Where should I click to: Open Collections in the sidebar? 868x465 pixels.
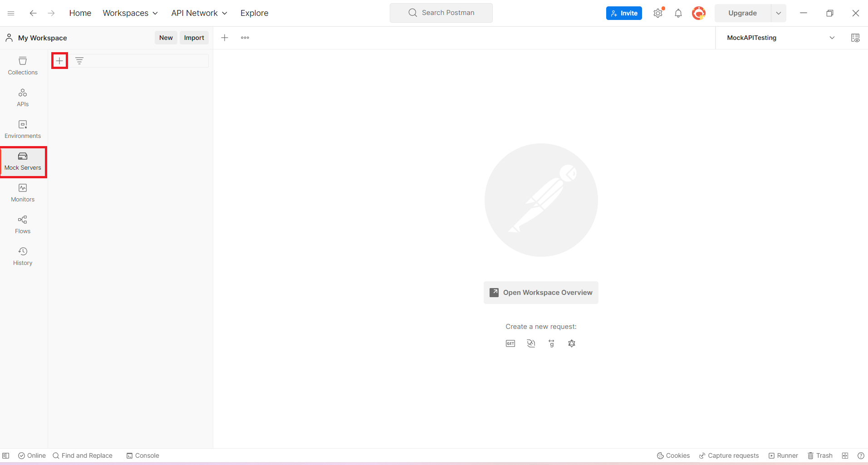pos(23,66)
